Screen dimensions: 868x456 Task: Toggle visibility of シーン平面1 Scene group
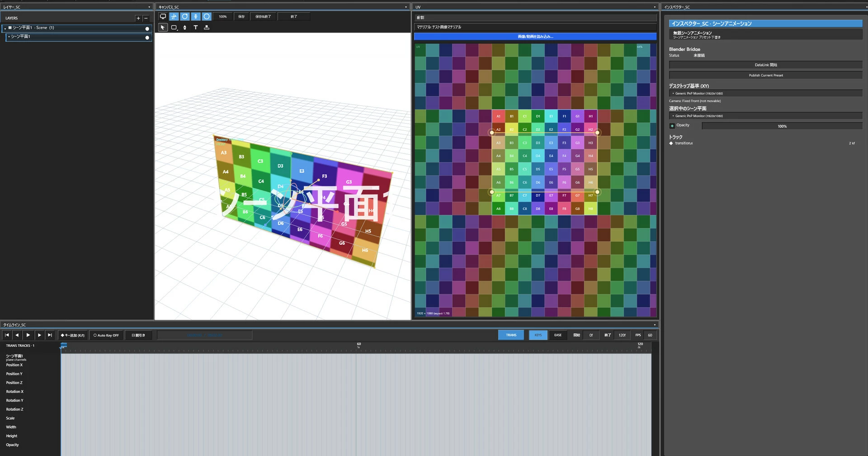[x=147, y=28]
